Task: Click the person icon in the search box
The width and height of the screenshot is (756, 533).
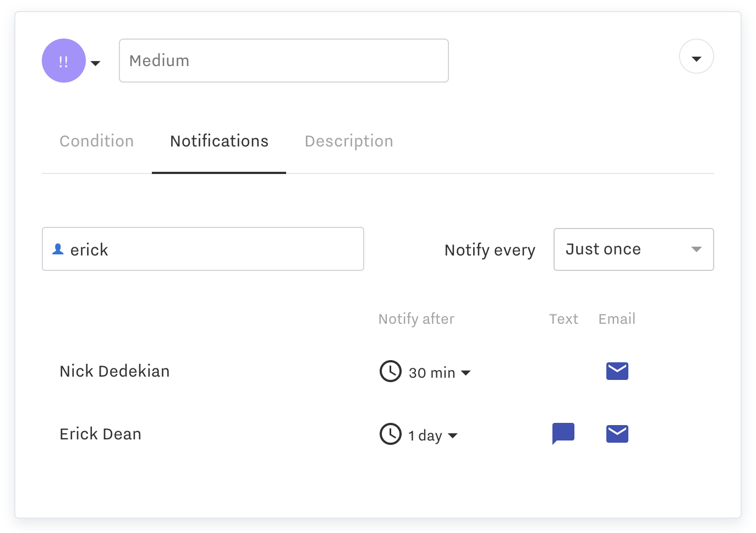Action: point(58,249)
